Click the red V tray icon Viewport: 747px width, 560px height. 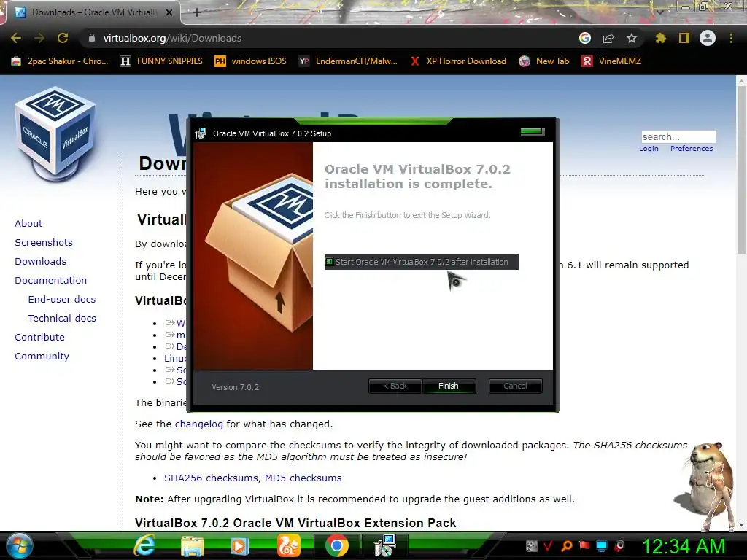[548, 545]
